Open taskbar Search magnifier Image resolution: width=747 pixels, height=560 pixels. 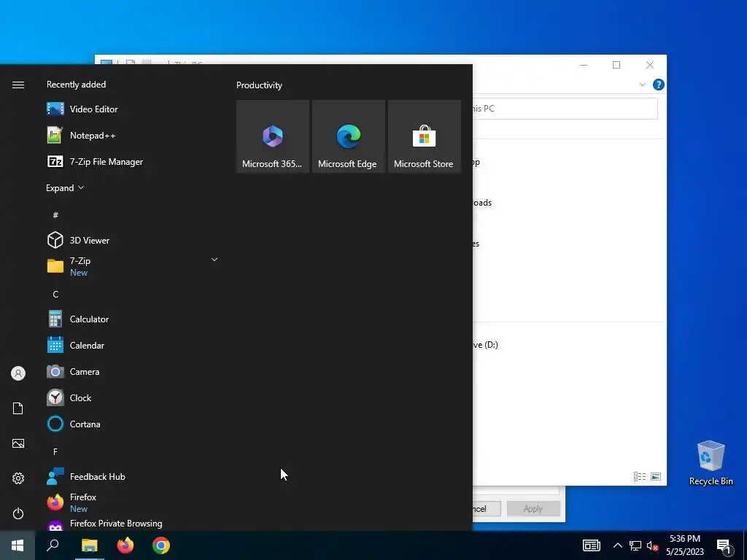click(53, 545)
